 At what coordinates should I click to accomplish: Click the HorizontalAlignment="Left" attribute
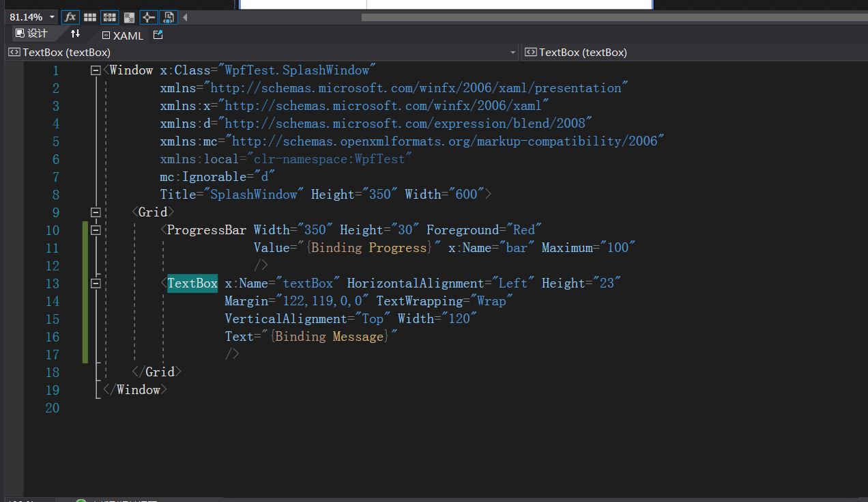441,283
